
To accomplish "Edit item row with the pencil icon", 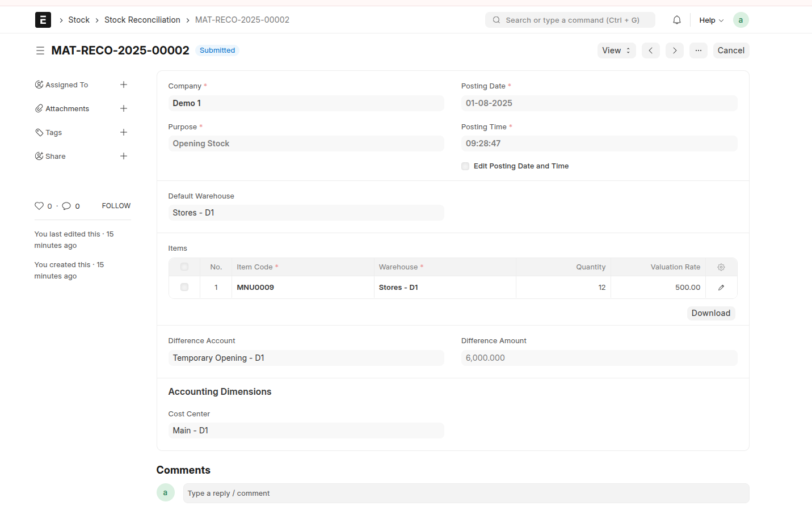I will point(721,287).
